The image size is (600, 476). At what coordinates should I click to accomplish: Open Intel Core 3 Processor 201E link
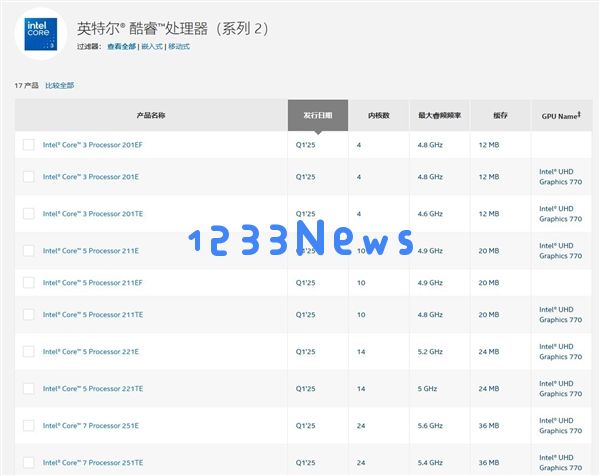[91, 176]
